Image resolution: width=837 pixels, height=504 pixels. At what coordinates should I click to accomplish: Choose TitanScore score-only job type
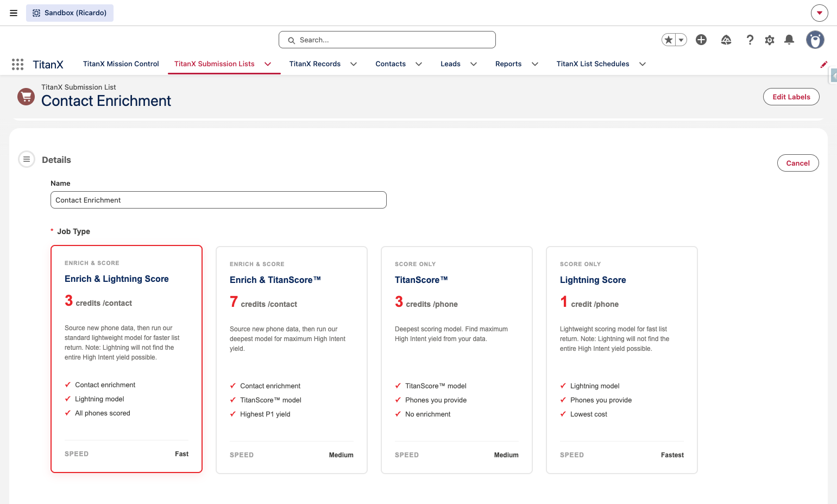pyautogui.click(x=457, y=360)
